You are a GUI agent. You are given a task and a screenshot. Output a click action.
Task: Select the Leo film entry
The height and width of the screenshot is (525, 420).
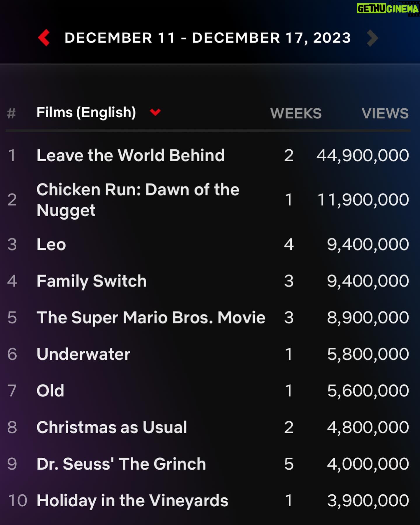(x=51, y=244)
